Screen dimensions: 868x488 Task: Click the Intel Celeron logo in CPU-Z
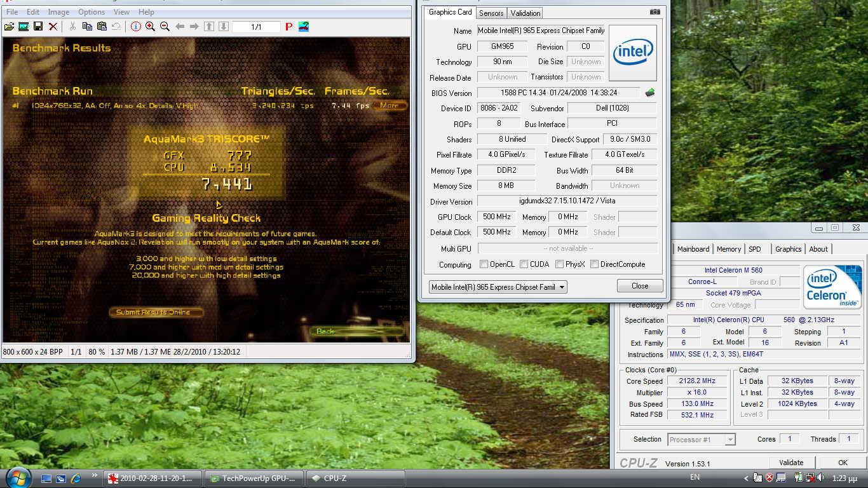(832, 286)
